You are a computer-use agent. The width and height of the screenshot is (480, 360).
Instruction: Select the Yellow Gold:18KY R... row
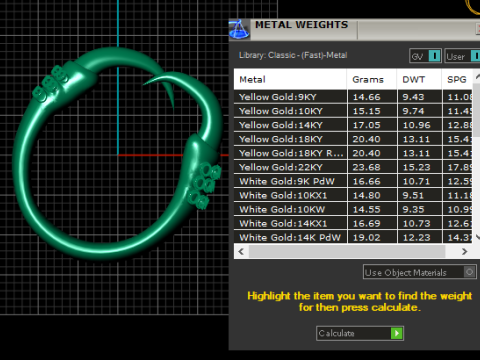pyautogui.click(x=353, y=153)
